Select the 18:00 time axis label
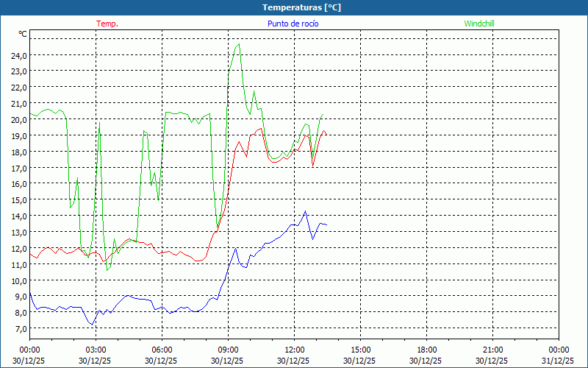The width and height of the screenshot is (588, 368). [426, 350]
